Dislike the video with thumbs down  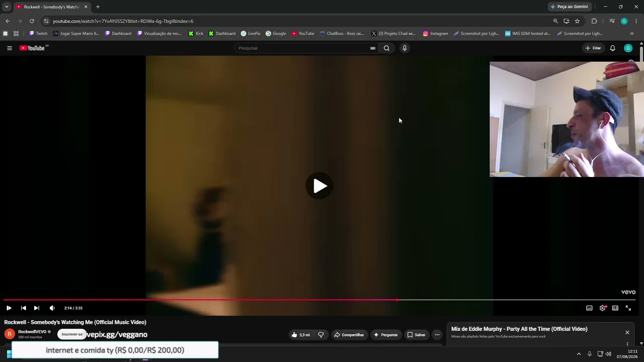pos(321,335)
